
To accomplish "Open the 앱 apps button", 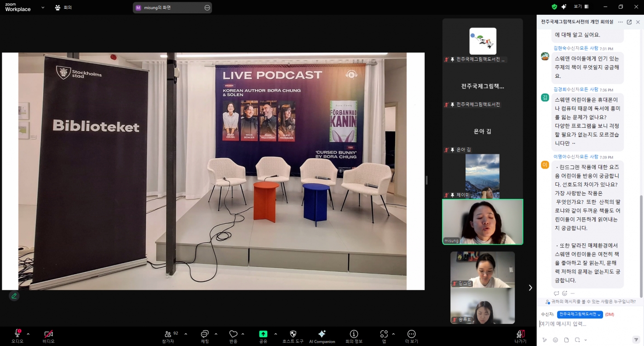I will coord(384,336).
